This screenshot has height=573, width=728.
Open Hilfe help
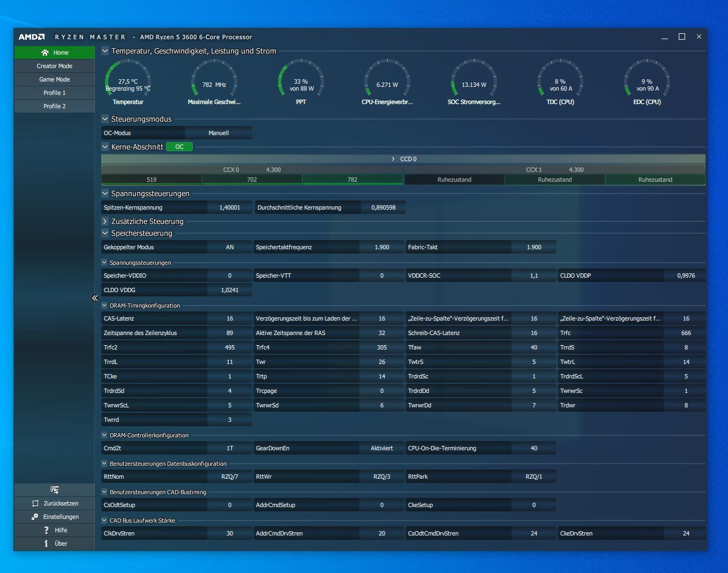pos(55,530)
